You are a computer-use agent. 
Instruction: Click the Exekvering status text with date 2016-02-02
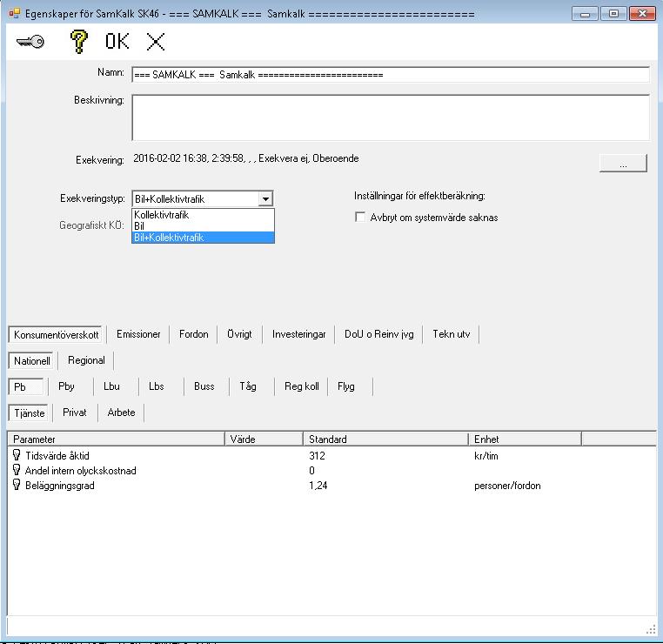pos(246,158)
